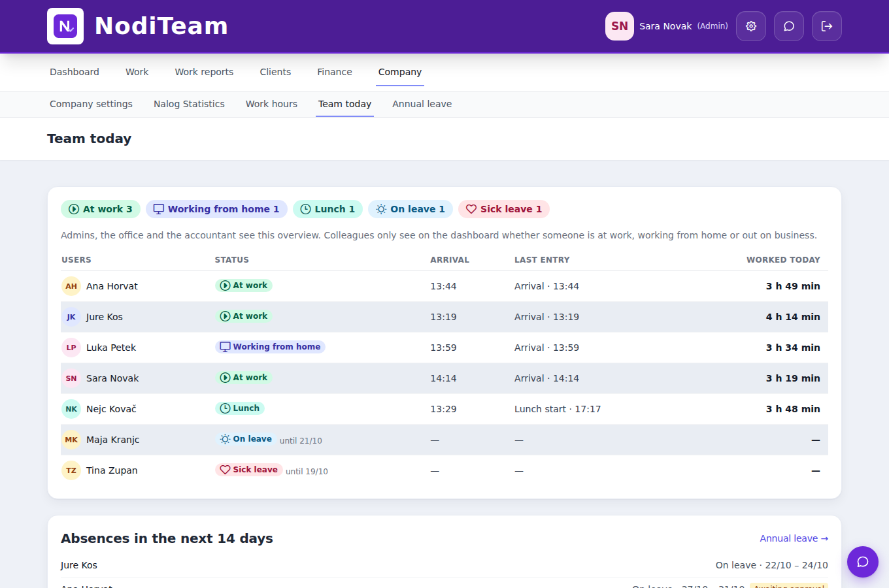Click the Lunch start · 17:17 entry
The height and width of the screenshot is (588, 889).
coord(558,409)
